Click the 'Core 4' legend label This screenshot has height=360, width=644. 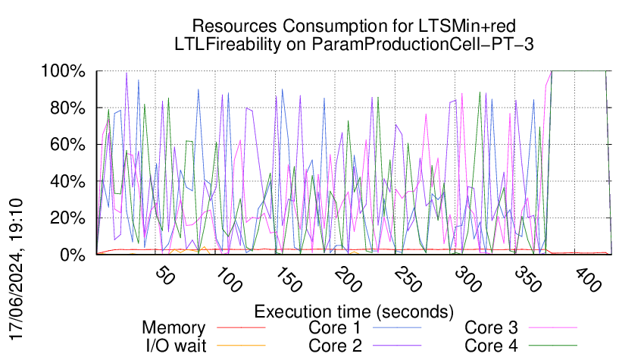pyautogui.click(x=491, y=346)
